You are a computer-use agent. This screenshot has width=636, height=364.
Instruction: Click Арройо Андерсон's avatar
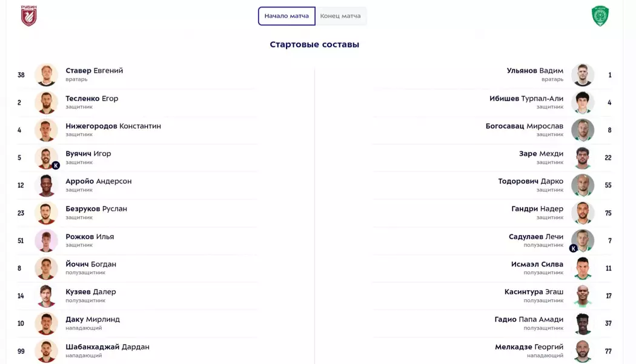[46, 185]
